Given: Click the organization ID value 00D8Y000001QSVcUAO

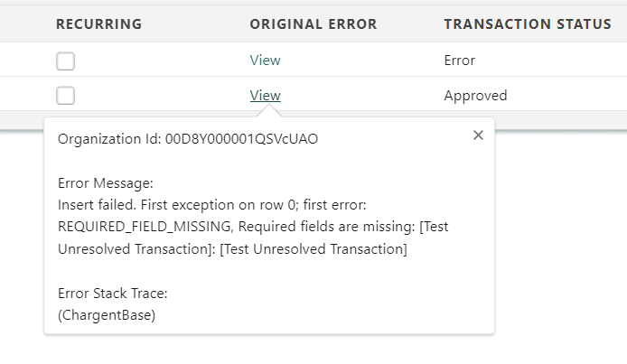Looking at the screenshot, I should (240, 139).
